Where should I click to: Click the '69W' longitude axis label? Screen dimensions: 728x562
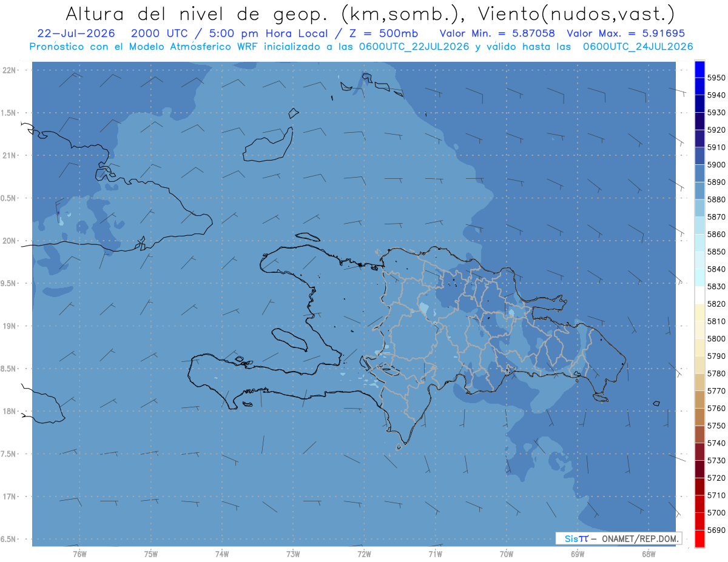(578, 554)
